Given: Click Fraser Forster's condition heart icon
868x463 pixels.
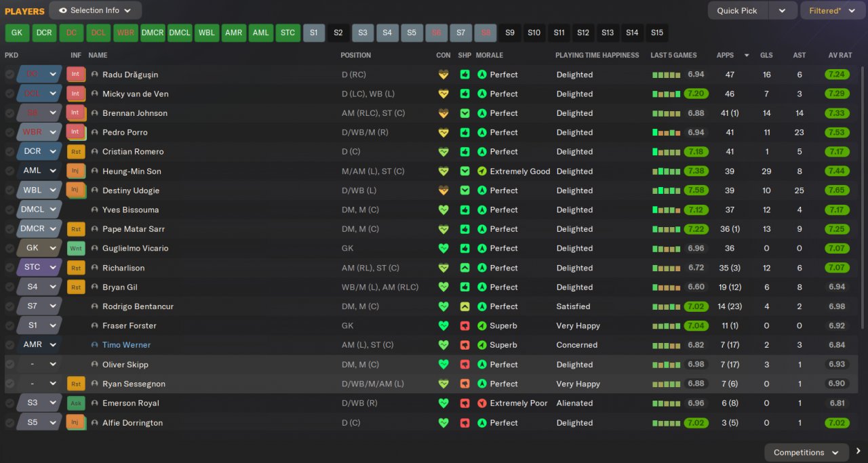Looking at the screenshot, I should click(443, 325).
